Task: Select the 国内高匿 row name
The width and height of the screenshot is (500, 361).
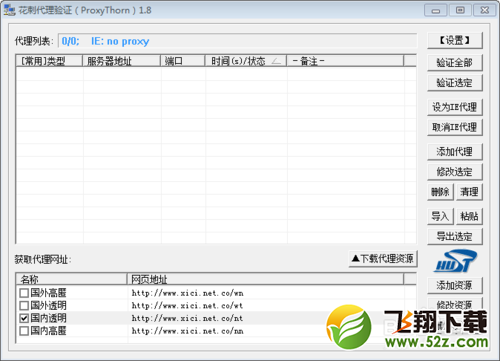Action: click(x=49, y=331)
